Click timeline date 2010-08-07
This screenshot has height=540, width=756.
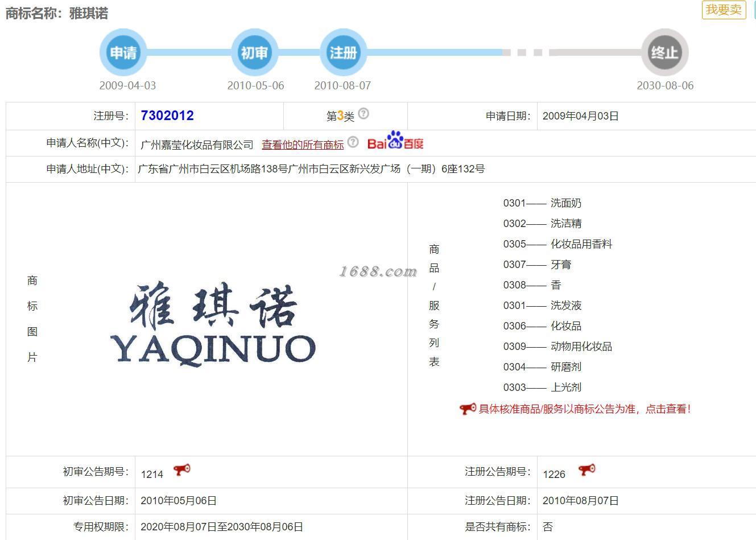(342, 85)
